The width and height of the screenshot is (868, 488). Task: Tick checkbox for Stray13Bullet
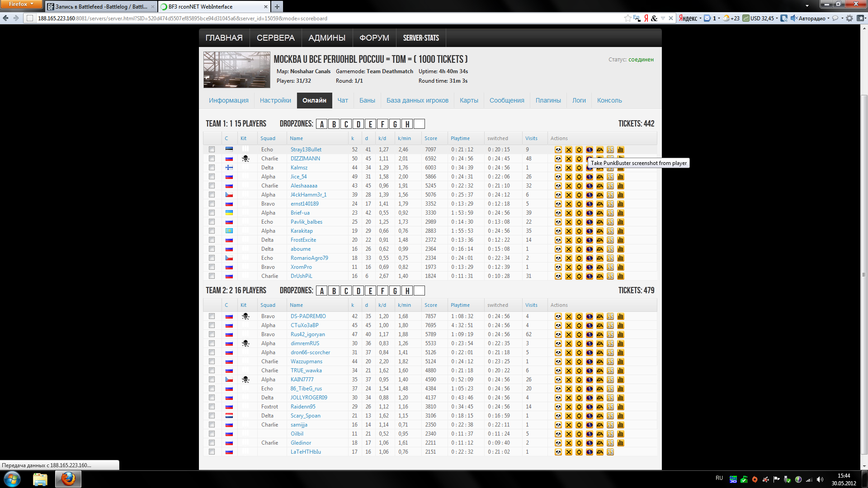point(212,150)
